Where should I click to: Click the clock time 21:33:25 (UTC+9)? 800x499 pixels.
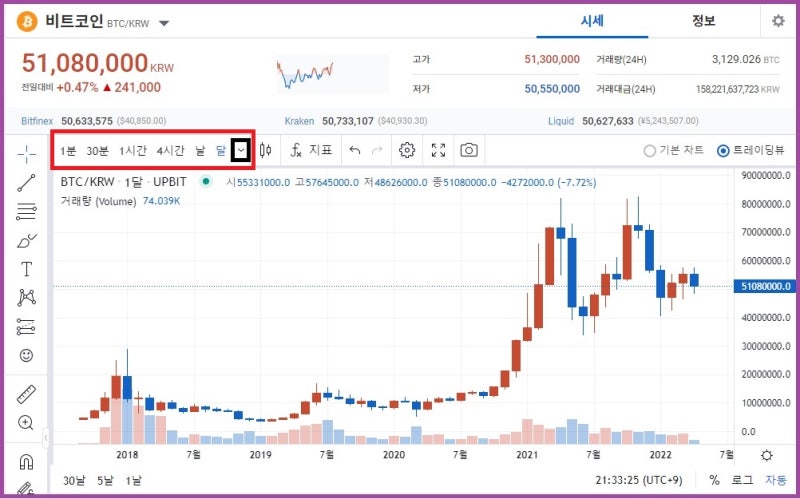(639, 480)
